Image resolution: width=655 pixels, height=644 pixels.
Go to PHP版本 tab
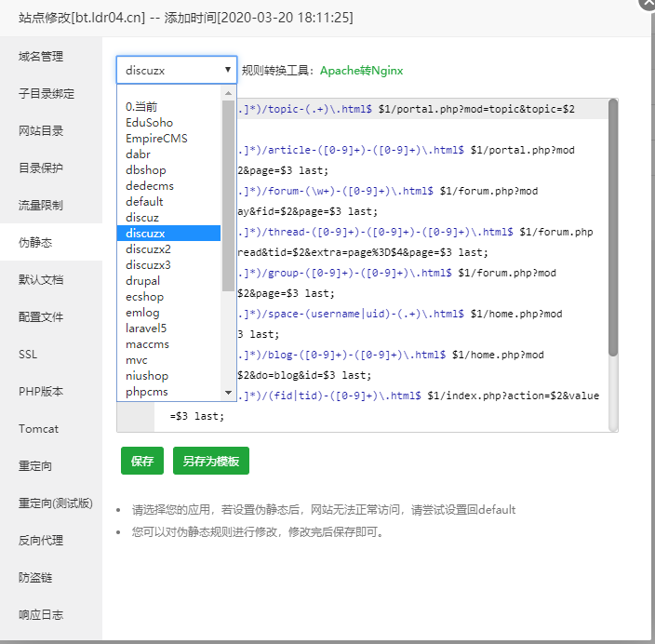41,392
